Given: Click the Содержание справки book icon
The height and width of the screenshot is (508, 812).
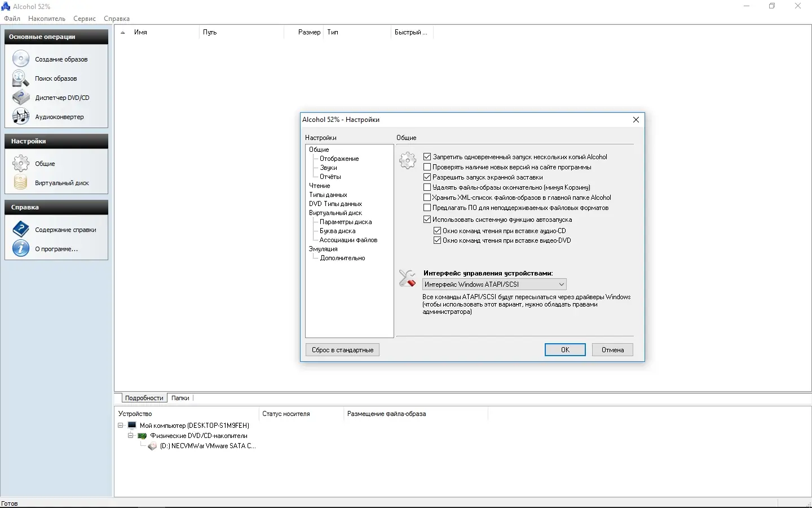Looking at the screenshot, I should click(21, 230).
